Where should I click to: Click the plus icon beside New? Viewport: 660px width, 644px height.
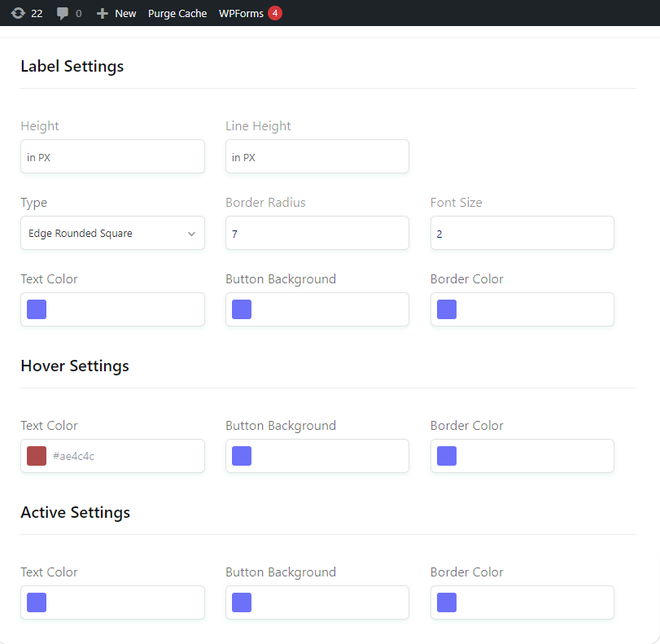(103, 14)
